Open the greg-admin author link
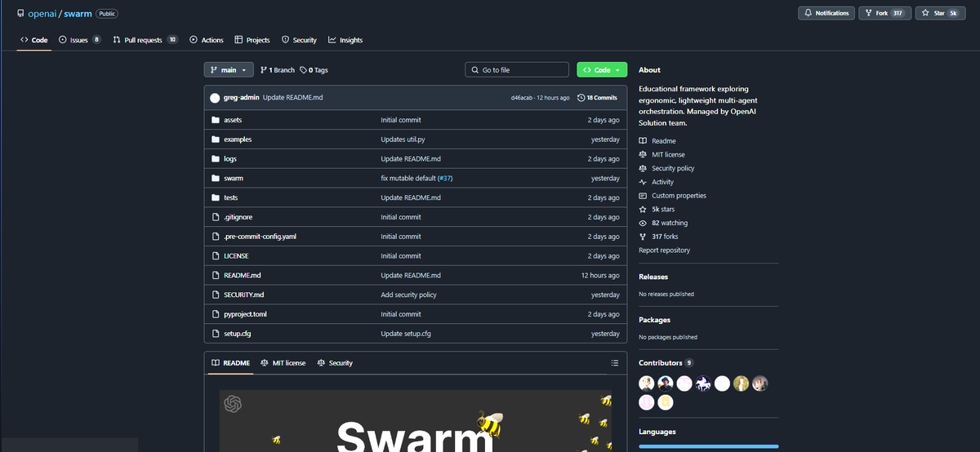 pyautogui.click(x=242, y=98)
